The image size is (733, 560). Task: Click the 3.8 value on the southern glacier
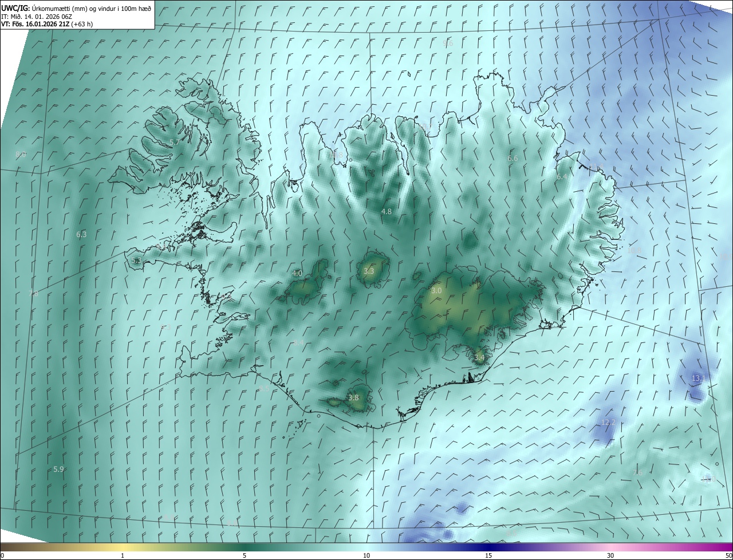point(353,397)
